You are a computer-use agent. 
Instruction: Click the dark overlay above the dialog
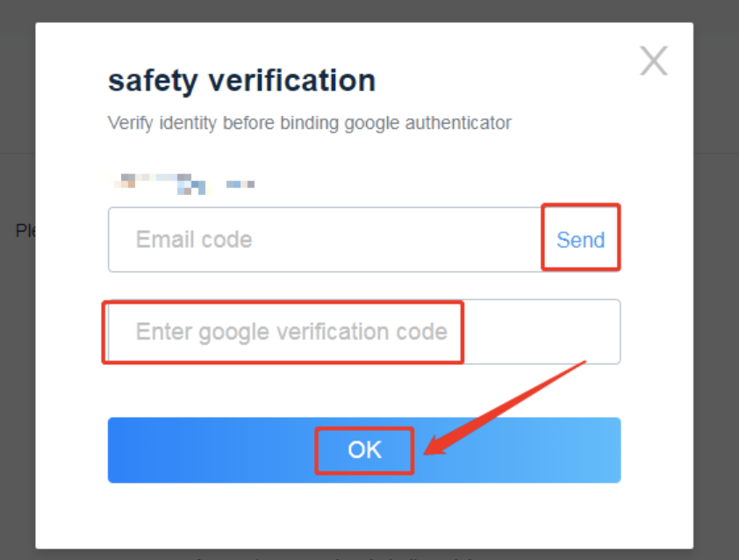click(369, 11)
